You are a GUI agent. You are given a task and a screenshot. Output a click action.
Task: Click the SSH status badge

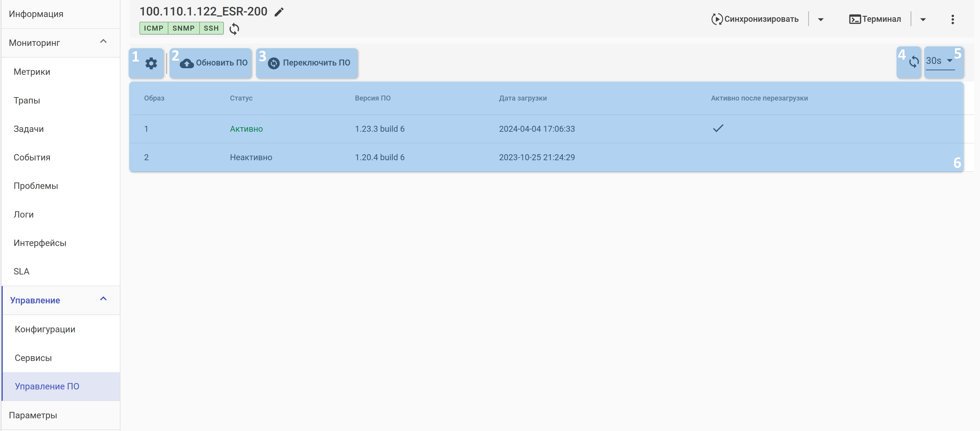(x=211, y=29)
